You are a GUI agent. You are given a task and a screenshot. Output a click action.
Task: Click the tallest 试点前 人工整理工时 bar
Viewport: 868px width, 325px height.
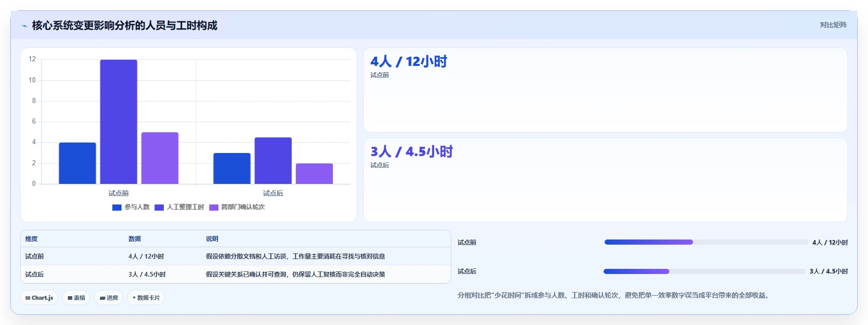[x=118, y=122]
